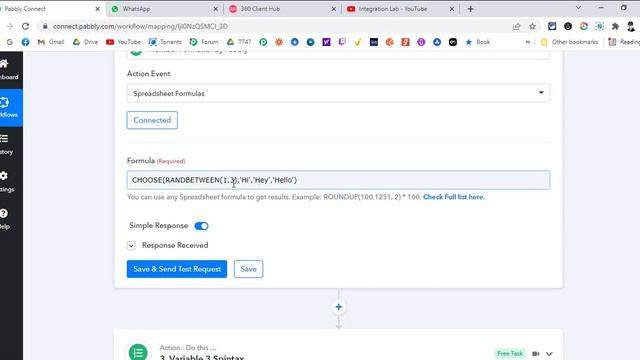Click the Connected button
Image resolution: width=640 pixels, height=360 pixels.
pos(152,120)
